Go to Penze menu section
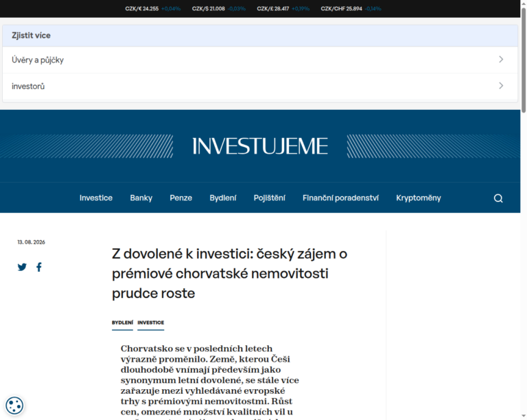 (181, 198)
